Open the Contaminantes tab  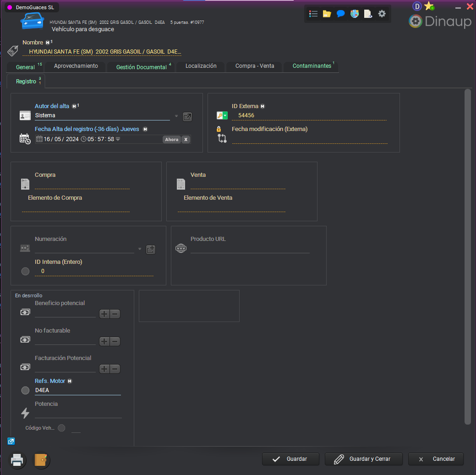(x=312, y=66)
